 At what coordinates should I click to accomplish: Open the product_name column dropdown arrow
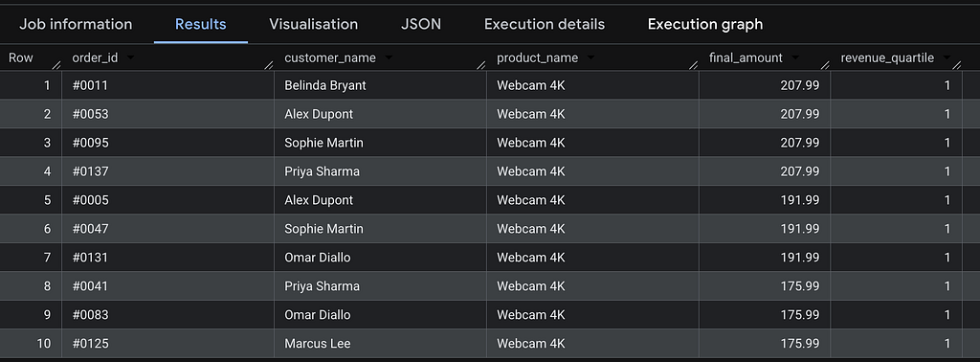[590, 58]
